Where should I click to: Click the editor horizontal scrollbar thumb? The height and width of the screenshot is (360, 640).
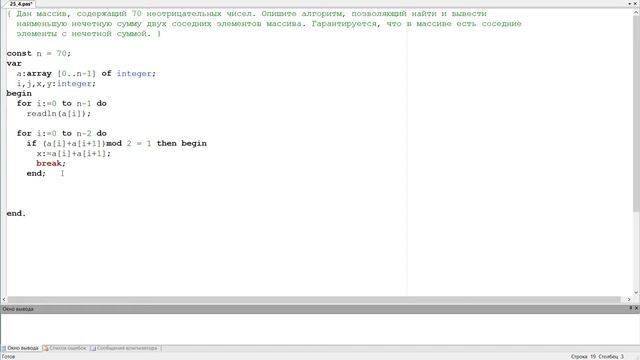tap(314, 300)
